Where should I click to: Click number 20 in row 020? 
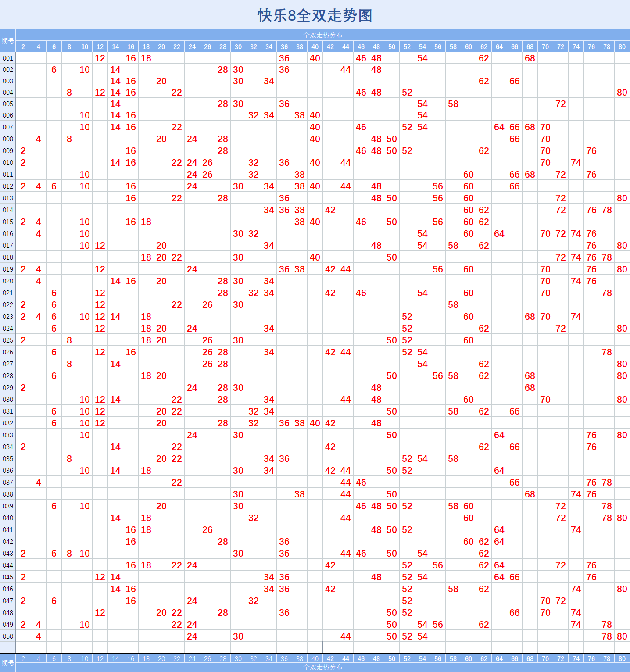click(x=161, y=281)
